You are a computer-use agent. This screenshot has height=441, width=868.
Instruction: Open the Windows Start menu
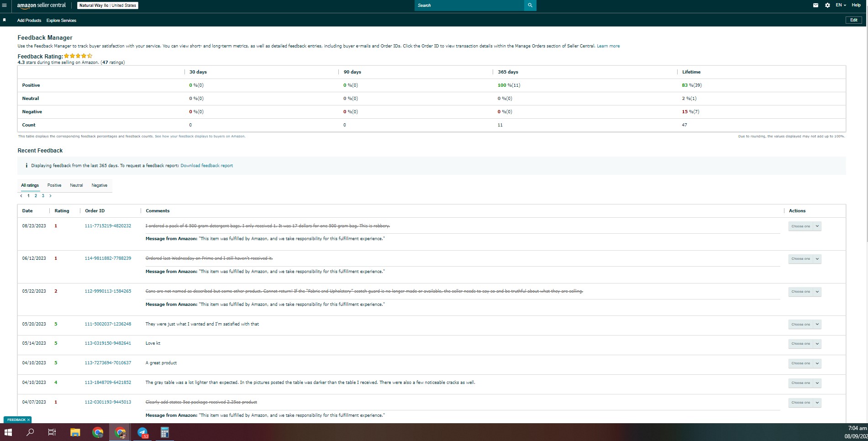[8, 432]
